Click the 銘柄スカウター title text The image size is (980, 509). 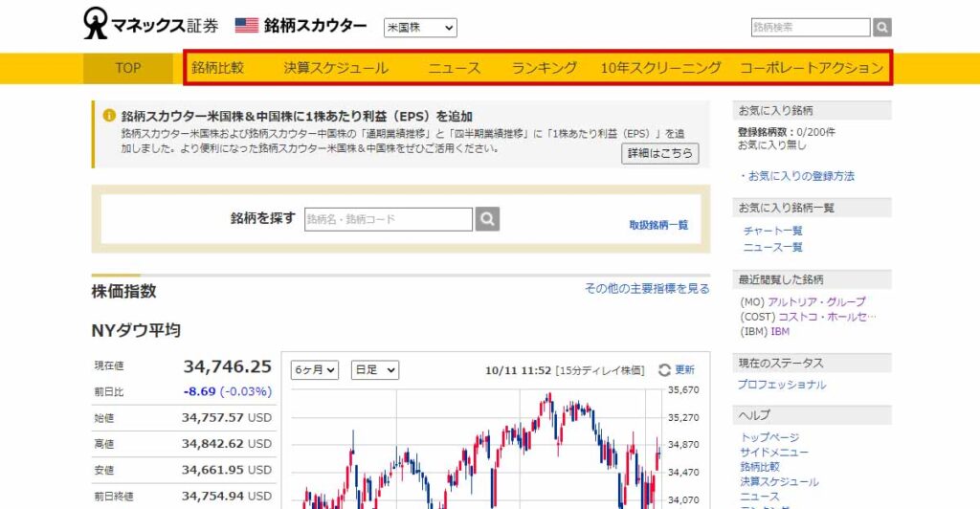tap(315, 26)
